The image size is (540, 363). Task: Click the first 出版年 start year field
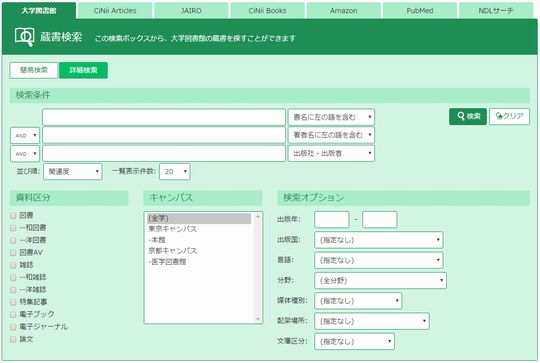tap(332, 220)
